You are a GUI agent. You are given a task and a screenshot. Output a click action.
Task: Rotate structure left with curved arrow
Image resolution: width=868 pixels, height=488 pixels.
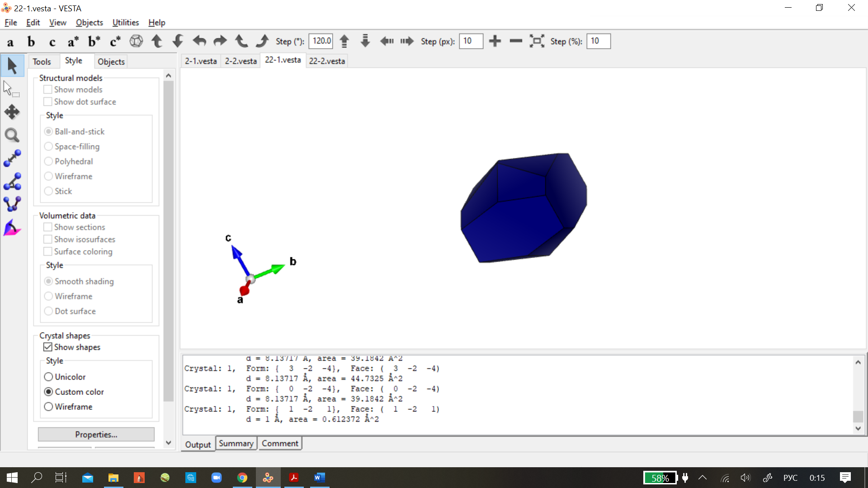click(x=199, y=41)
